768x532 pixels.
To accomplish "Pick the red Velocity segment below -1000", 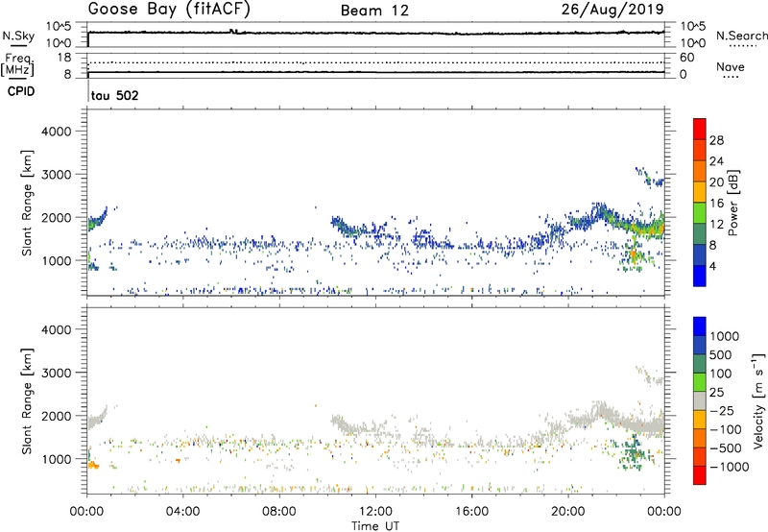I will click(700, 475).
